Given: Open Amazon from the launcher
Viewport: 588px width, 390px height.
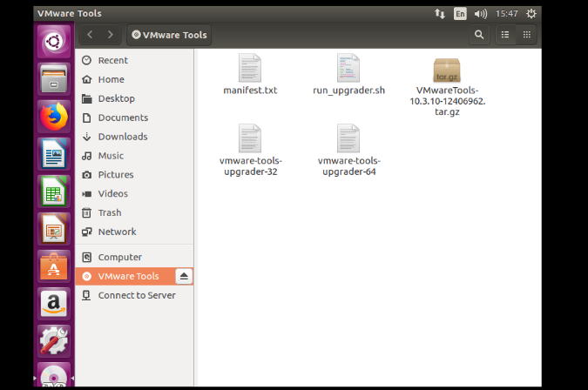Looking at the screenshot, I should [54, 304].
